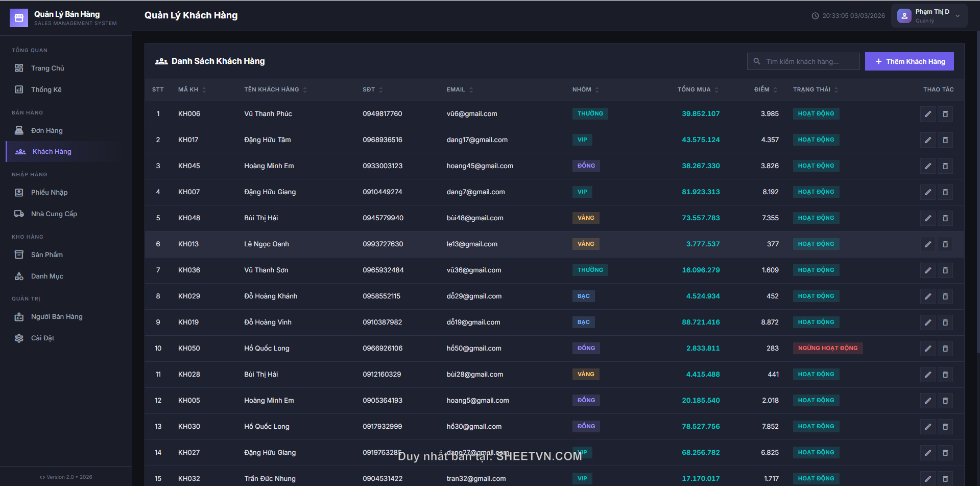Delete customer KH017 using the trash icon
The image size is (980, 486).
[x=945, y=140]
